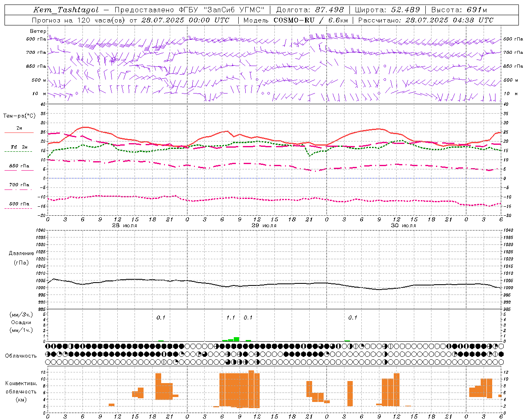Click the '30 июля' date label

click(x=404, y=226)
